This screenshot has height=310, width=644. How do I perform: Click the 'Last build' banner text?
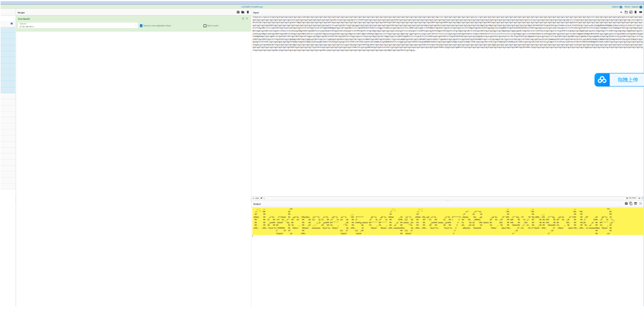coord(252,7)
